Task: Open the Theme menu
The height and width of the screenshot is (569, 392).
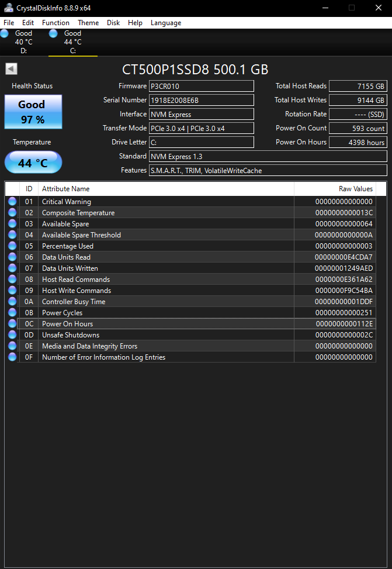Action: click(88, 22)
